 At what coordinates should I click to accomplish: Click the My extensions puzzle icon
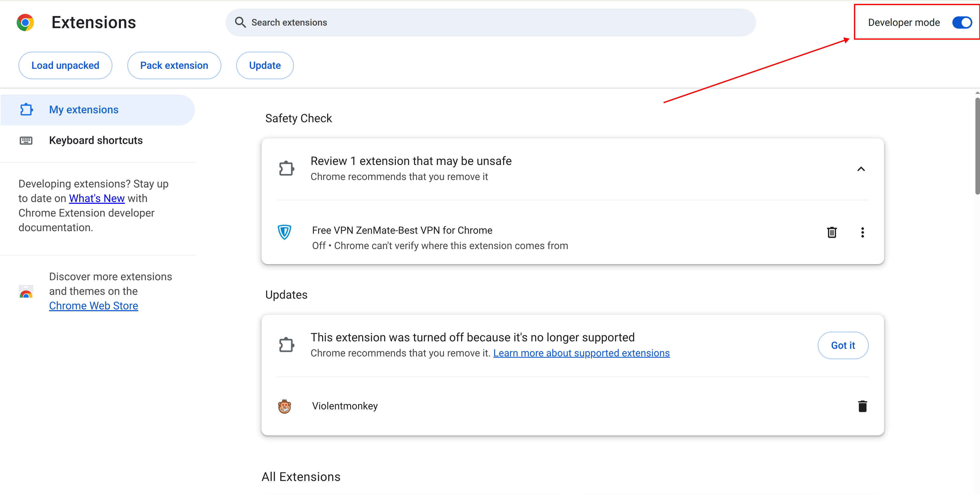pyautogui.click(x=26, y=110)
